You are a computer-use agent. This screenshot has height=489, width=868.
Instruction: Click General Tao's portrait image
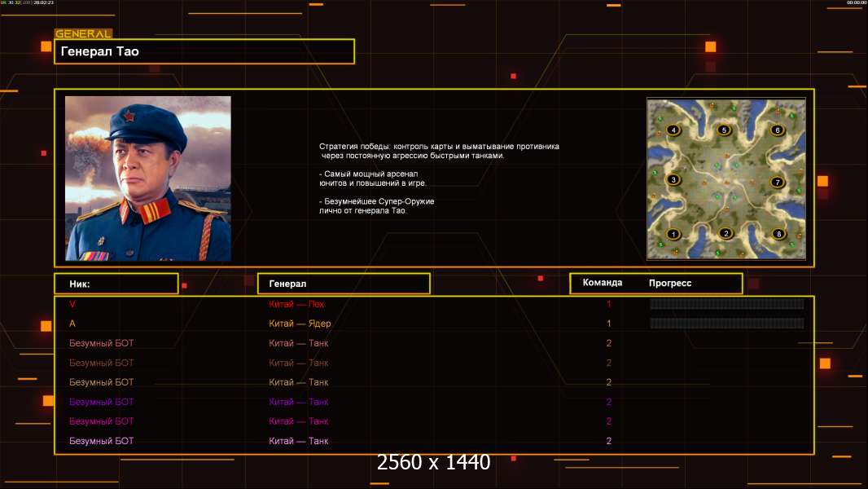(148, 178)
